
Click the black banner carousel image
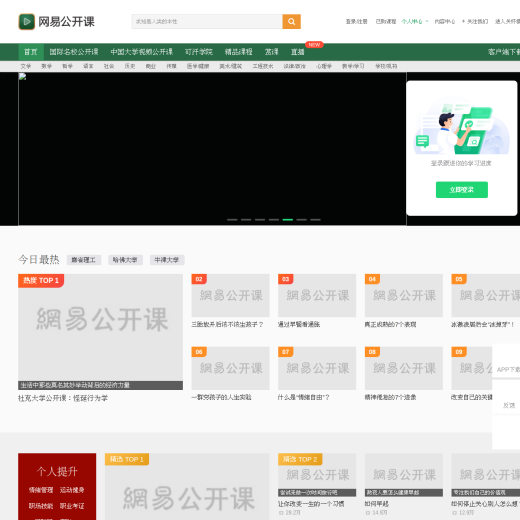click(x=212, y=149)
